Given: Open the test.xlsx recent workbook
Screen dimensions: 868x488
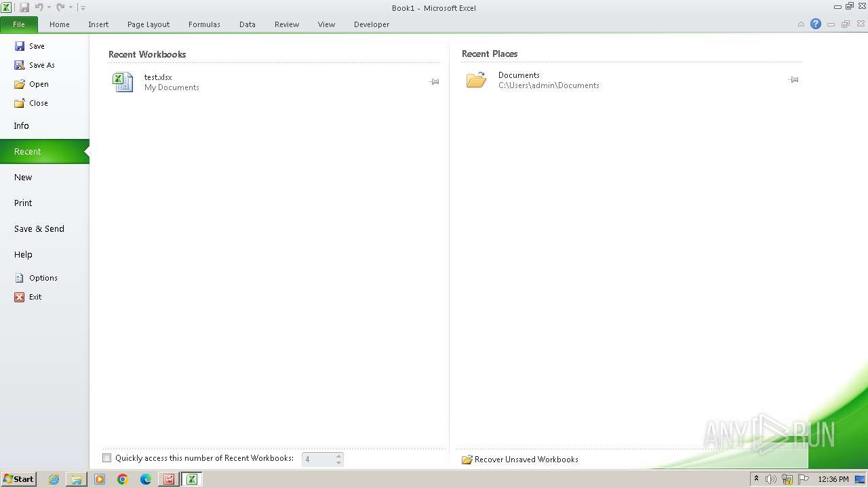Looking at the screenshot, I should pyautogui.click(x=273, y=82).
